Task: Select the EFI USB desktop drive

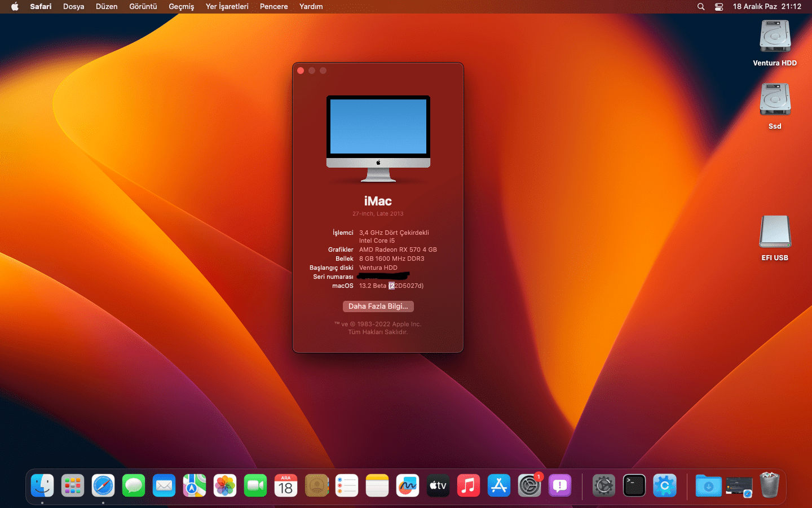Action: click(775, 232)
